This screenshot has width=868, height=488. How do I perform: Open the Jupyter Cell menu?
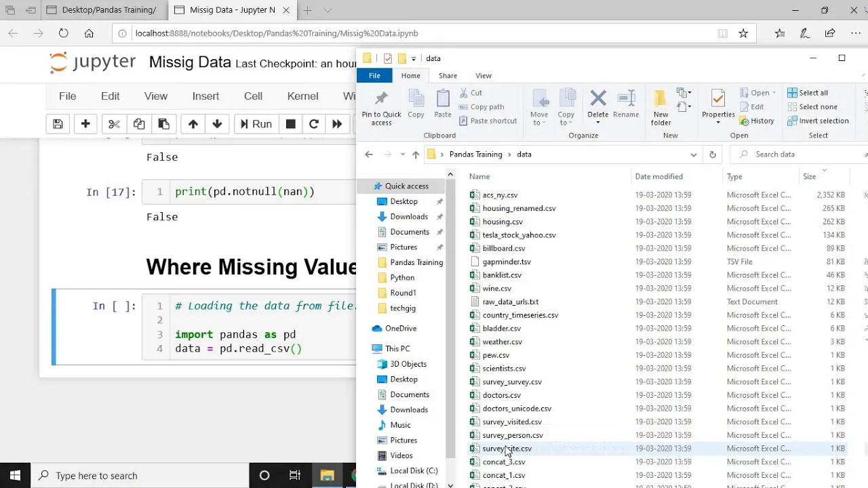click(x=253, y=96)
